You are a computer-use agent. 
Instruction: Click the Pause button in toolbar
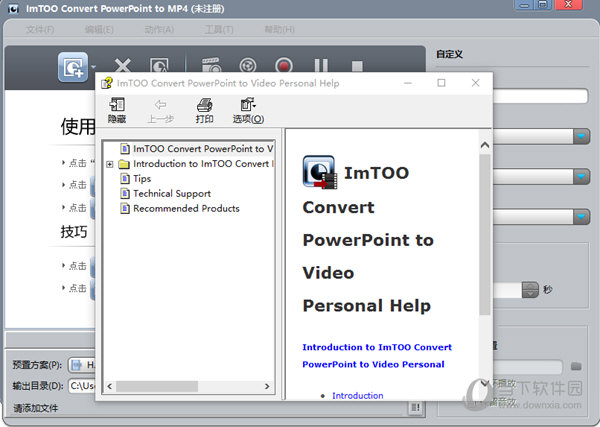coord(321,65)
